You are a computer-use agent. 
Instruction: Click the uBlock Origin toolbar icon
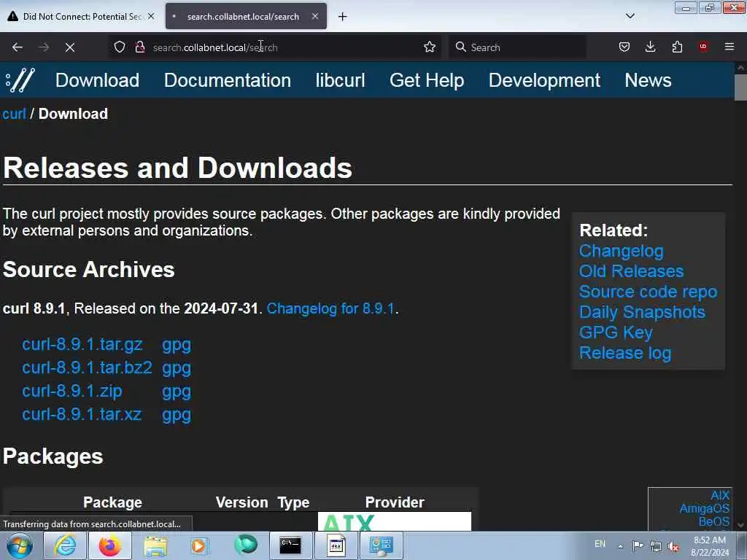(x=703, y=47)
